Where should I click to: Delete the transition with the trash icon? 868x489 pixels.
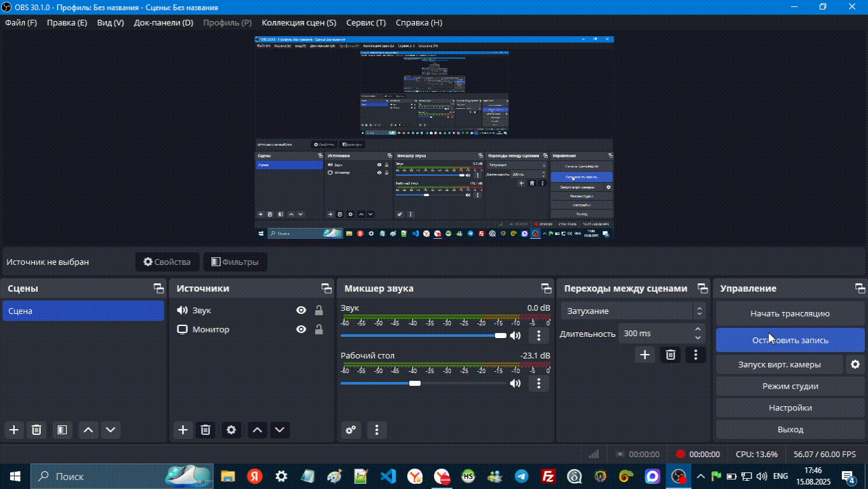(x=670, y=355)
